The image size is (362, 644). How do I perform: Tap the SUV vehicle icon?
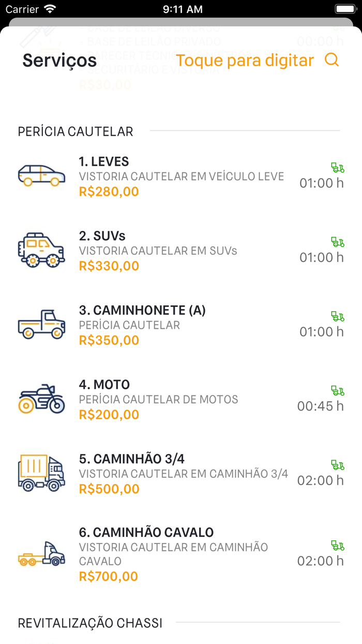tap(41, 250)
